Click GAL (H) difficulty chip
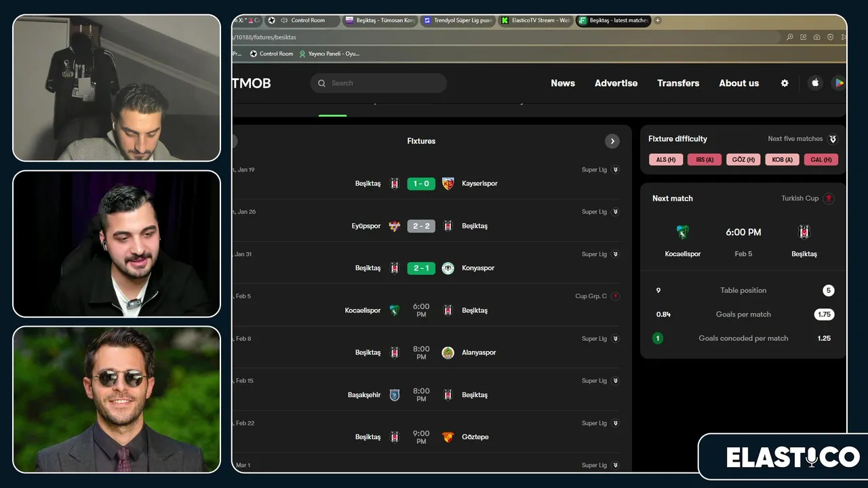 point(821,160)
